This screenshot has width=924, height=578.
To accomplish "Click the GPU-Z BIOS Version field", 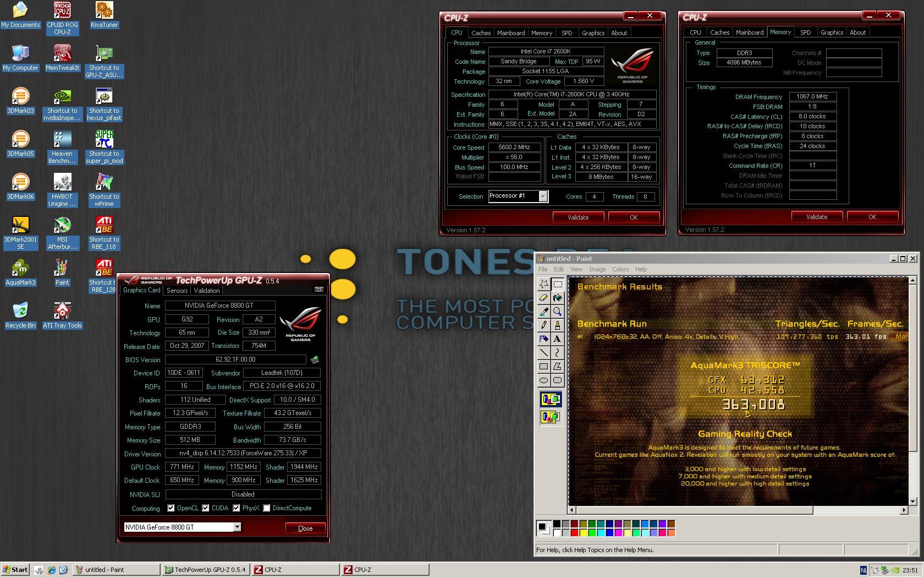I will (235, 360).
